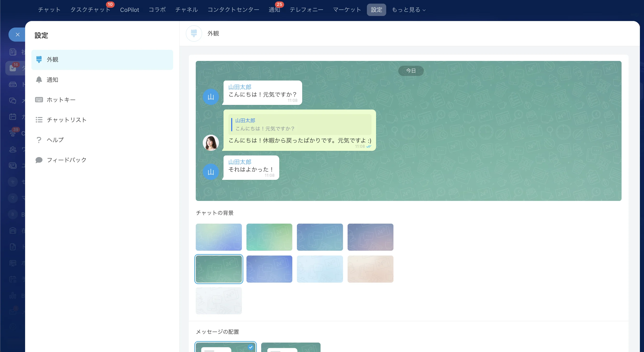Switch to the CoPilot tab
Screen dimensions: 644x352
pyautogui.click(x=129, y=10)
